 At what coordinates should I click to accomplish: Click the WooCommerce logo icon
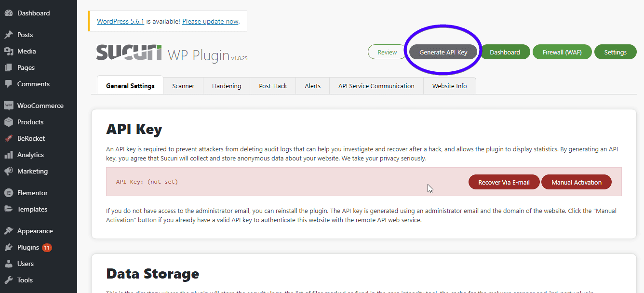[8, 106]
